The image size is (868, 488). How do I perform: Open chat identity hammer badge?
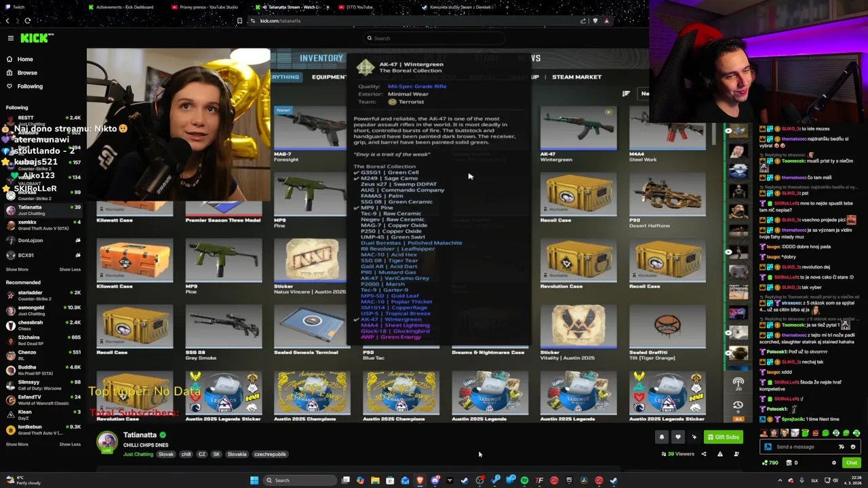(x=768, y=447)
